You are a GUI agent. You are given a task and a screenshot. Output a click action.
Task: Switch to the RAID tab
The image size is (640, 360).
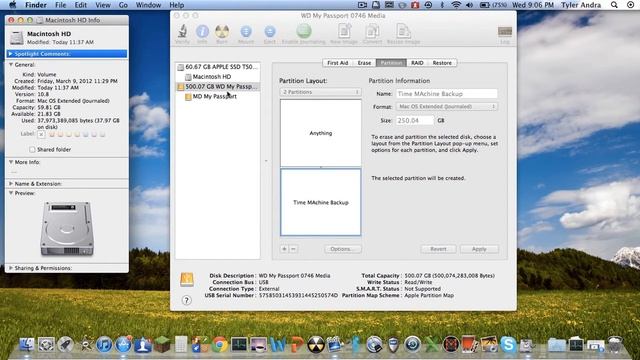point(417,63)
